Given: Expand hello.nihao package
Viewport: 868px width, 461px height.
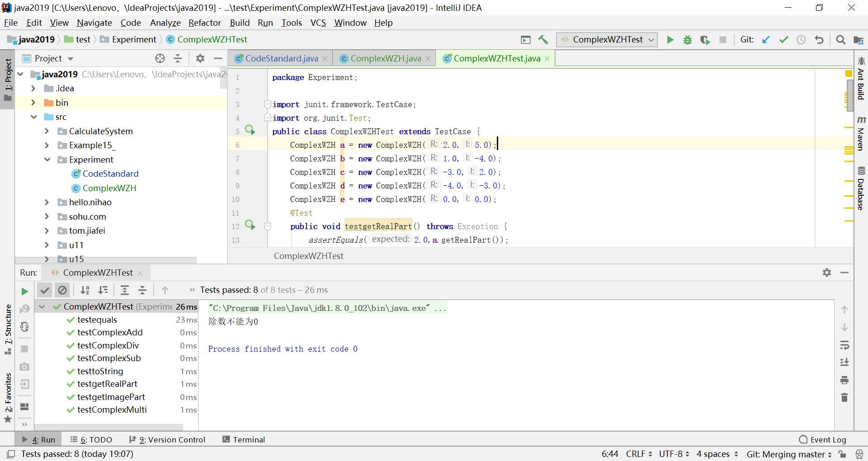Looking at the screenshot, I should (x=47, y=202).
